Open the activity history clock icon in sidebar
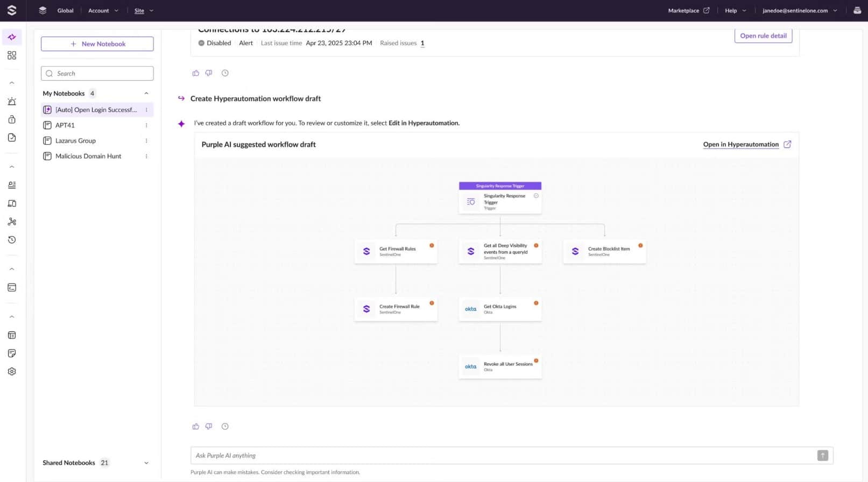This screenshot has width=868, height=482. pos(12,240)
